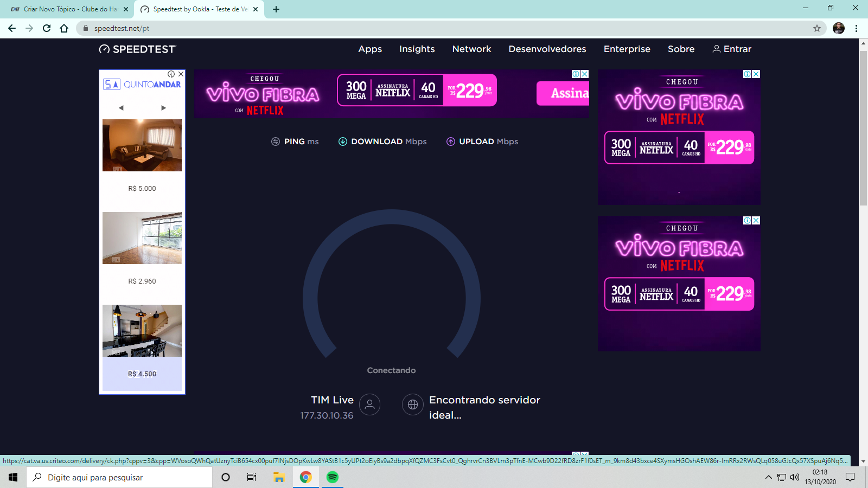Open Cortana from the taskbar
Image resolution: width=868 pixels, height=488 pixels.
[x=226, y=477]
